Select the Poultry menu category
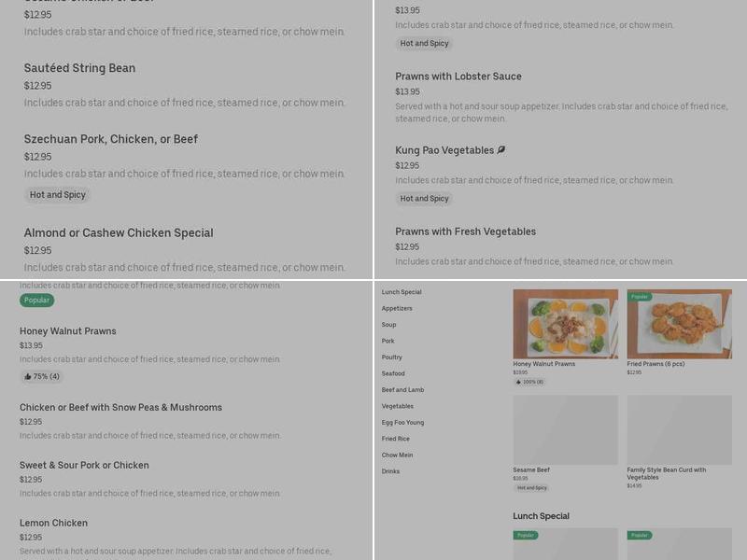The width and height of the screenshot is (747, 560). [x=392, y=357]
